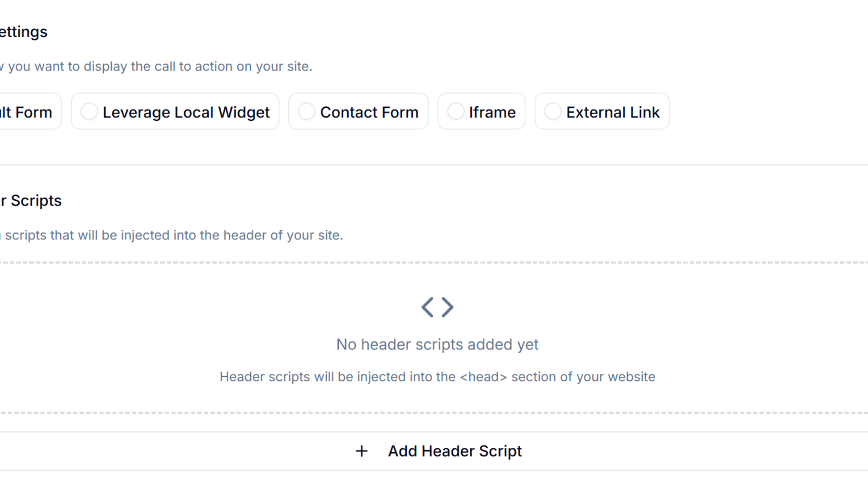Click the 'No header scripts added yet' message
This screenshot has width=868, height=488.
tap(437, 345)
